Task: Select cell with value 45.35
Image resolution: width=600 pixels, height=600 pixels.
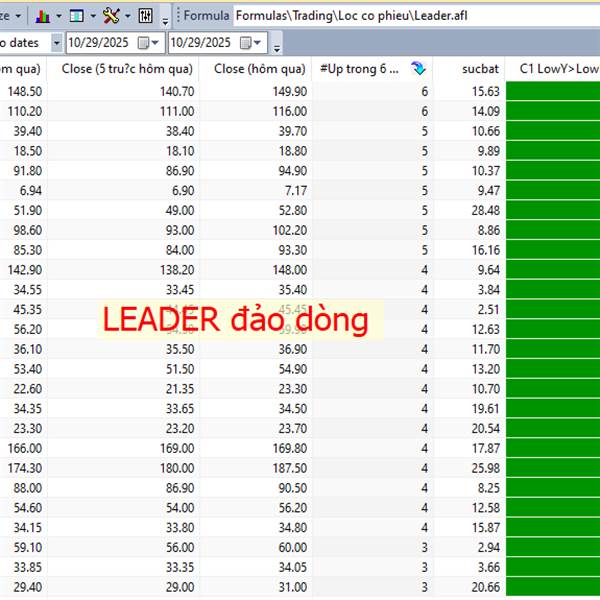Action: tap(23, 310)
